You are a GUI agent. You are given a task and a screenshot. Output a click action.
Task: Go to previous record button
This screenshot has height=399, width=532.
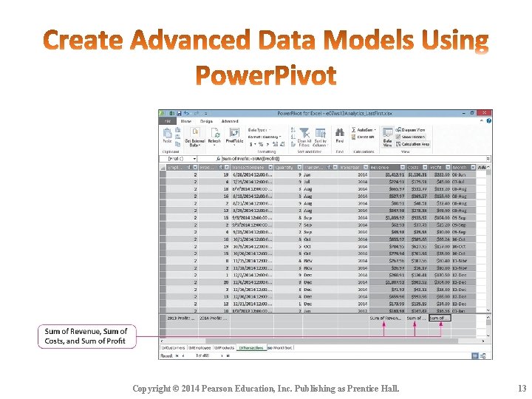click(x=183, y=356)
